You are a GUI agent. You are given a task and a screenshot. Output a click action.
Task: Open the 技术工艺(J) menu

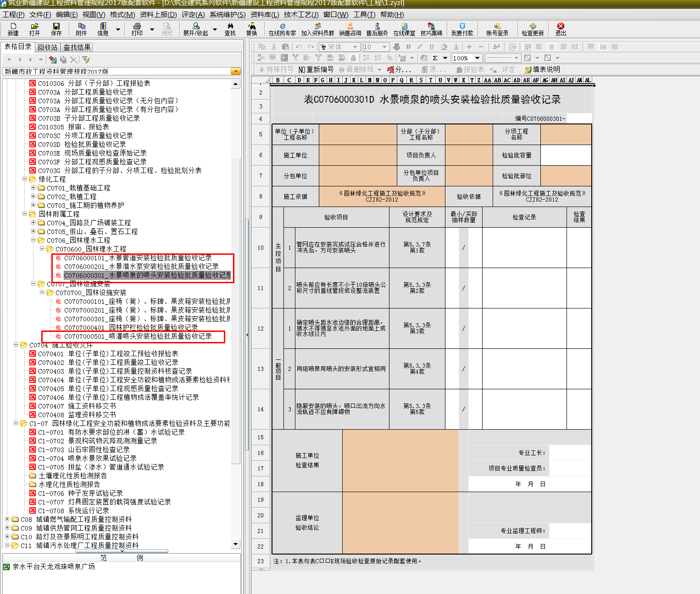pyautogui.click(x=301, y=15)
